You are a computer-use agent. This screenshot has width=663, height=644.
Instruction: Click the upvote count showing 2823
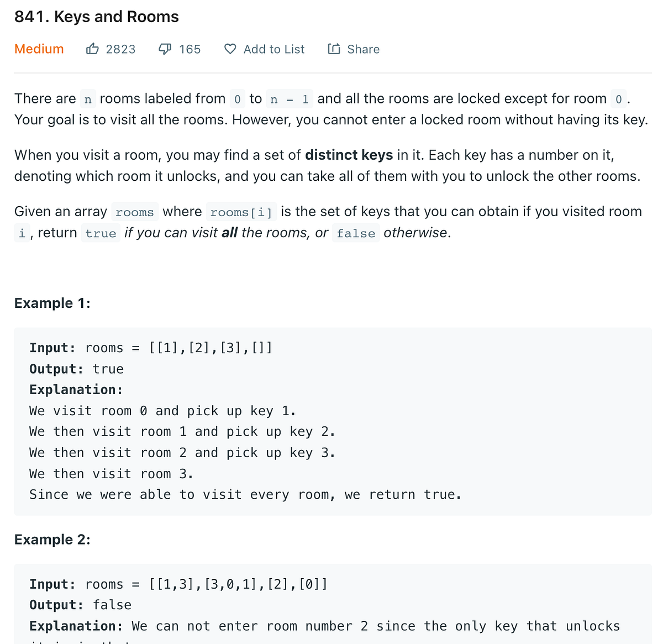(x=120, y=49)
